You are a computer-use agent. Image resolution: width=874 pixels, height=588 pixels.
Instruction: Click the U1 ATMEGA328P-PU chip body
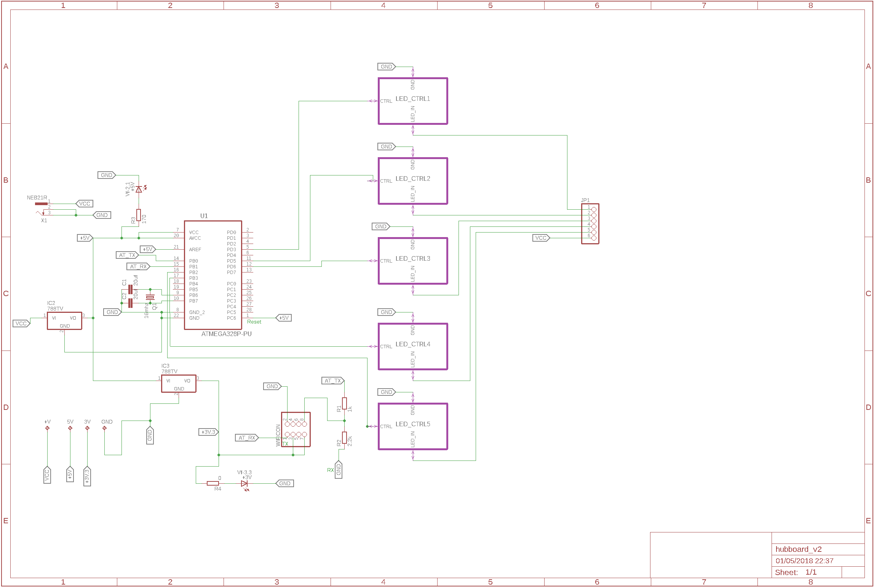(213, 275)
